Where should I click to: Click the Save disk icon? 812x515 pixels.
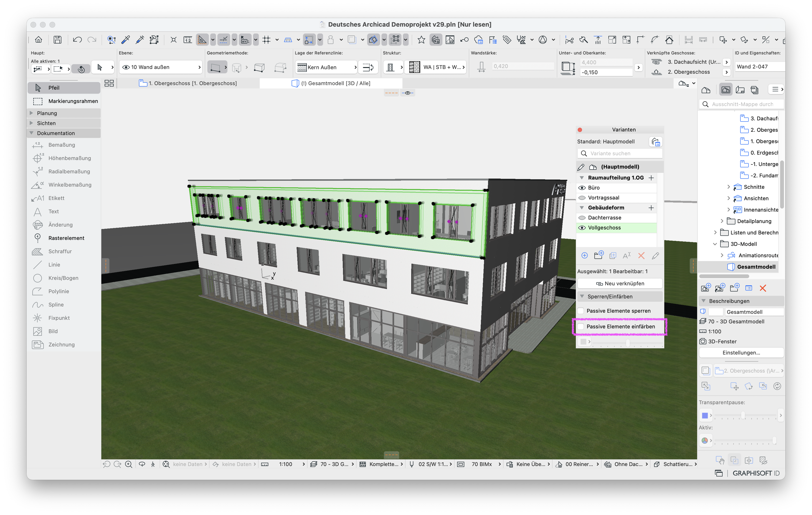tap(58, 40)
